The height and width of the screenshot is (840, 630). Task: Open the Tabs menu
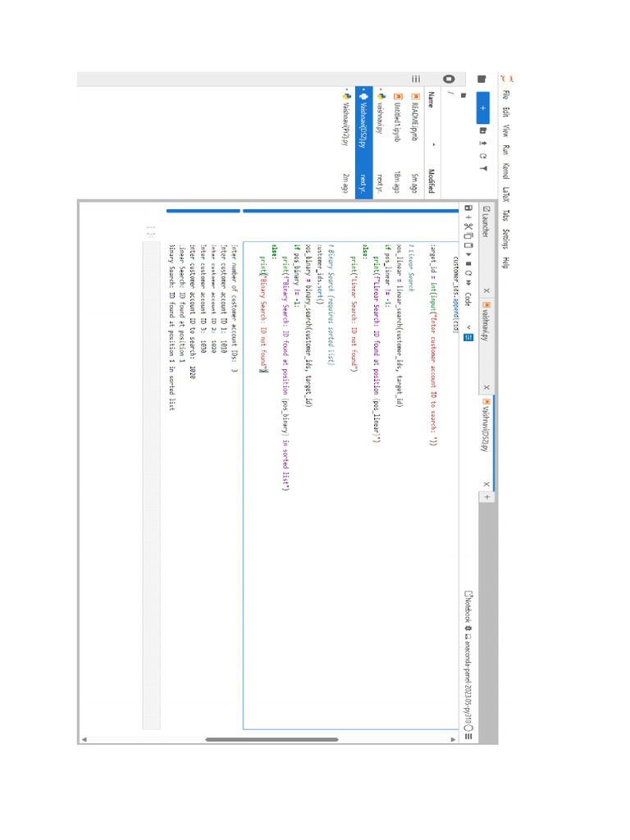505,216
